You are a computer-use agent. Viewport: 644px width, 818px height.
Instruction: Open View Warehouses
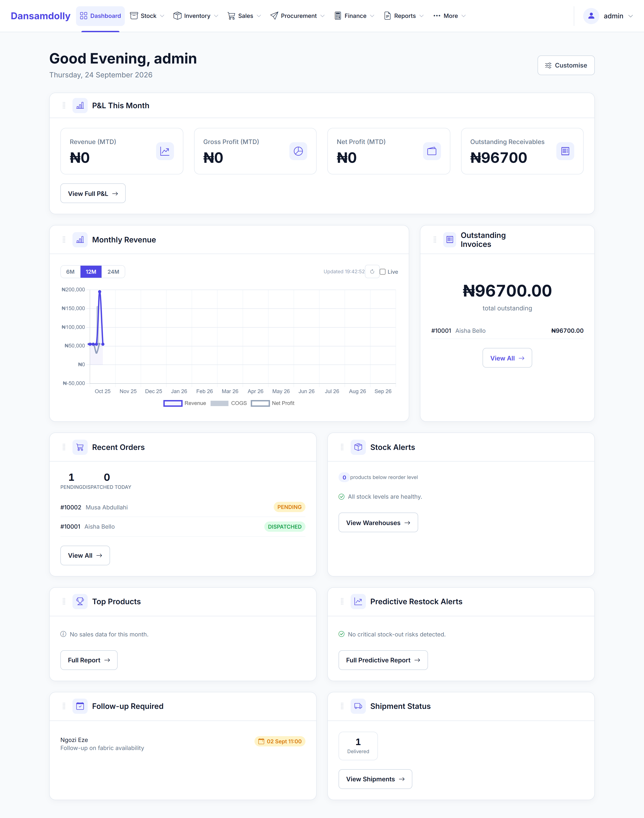coord(378,523)
